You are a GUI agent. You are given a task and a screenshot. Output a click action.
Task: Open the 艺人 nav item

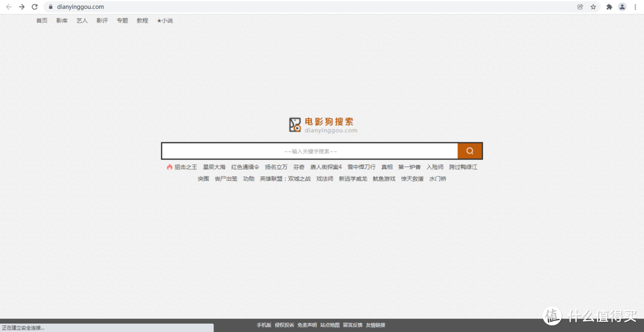(82, 20)
